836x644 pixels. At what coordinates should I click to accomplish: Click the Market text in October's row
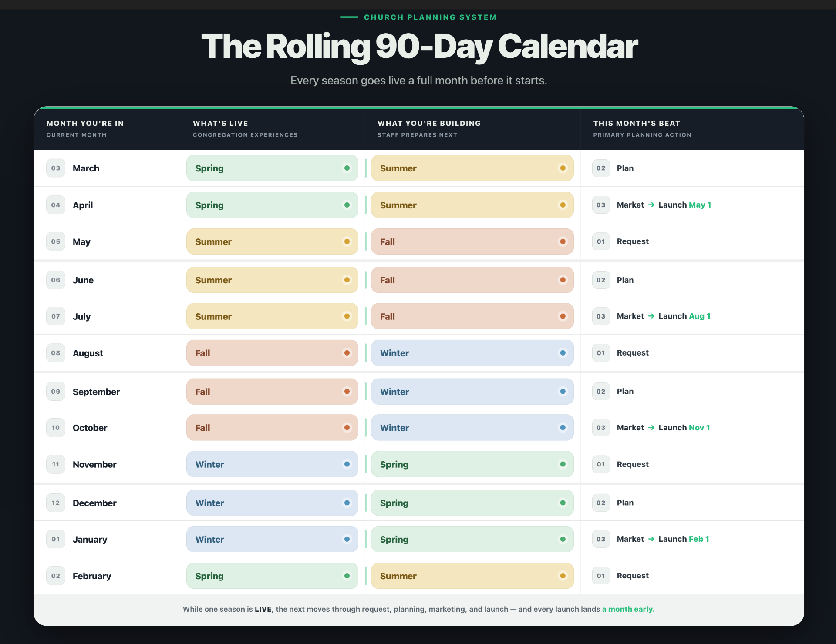pyautogui.click(x=630, y=428)
